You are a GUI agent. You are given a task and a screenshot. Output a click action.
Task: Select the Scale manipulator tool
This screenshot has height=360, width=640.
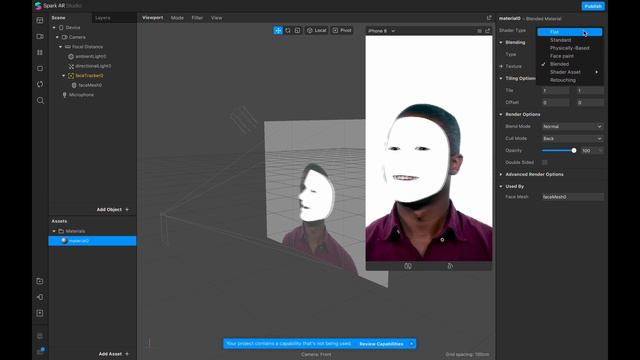298,31
